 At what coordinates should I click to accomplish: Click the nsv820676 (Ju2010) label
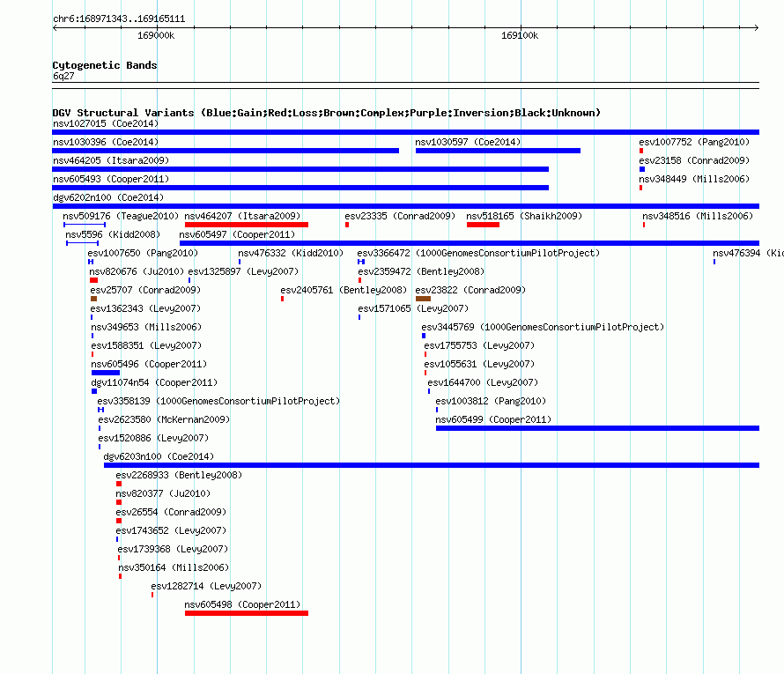click(137, 271)
